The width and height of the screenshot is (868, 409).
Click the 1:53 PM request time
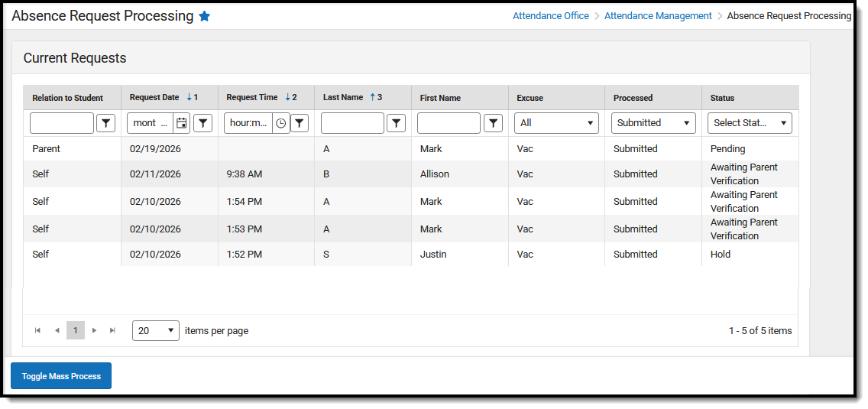245,229
